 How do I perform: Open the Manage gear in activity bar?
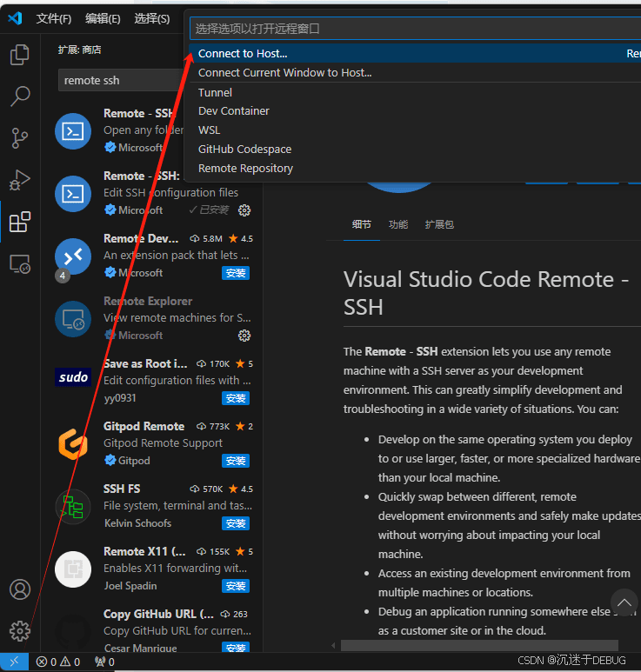[20, 631]
